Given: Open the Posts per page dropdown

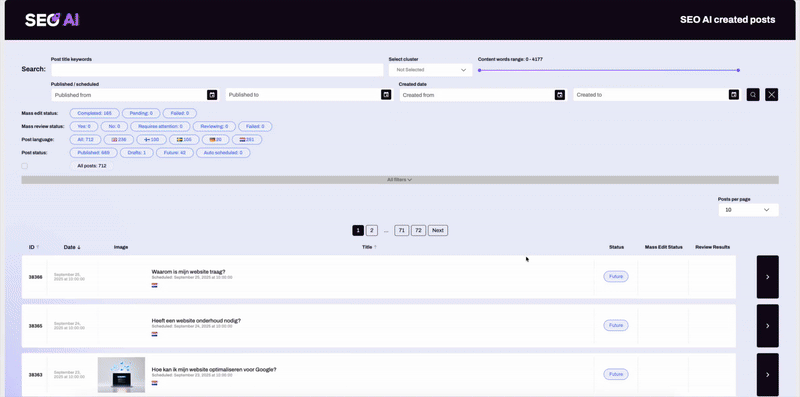Looking at the screenshot, I should pyautogui.click(x=748, y=210).
